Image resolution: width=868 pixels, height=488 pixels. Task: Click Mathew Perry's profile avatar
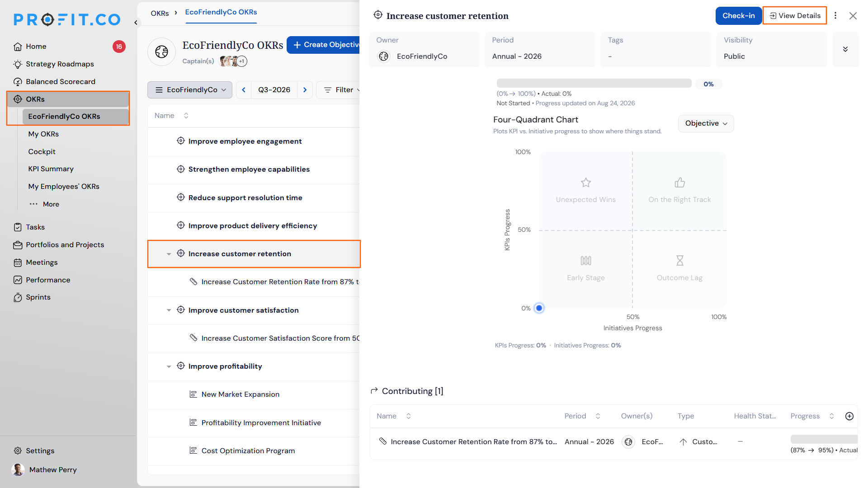[18, 470]
